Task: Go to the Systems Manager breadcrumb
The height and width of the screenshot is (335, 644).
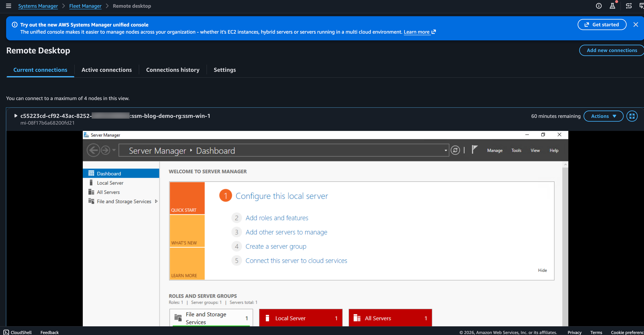Action: [x=38, y=6]
